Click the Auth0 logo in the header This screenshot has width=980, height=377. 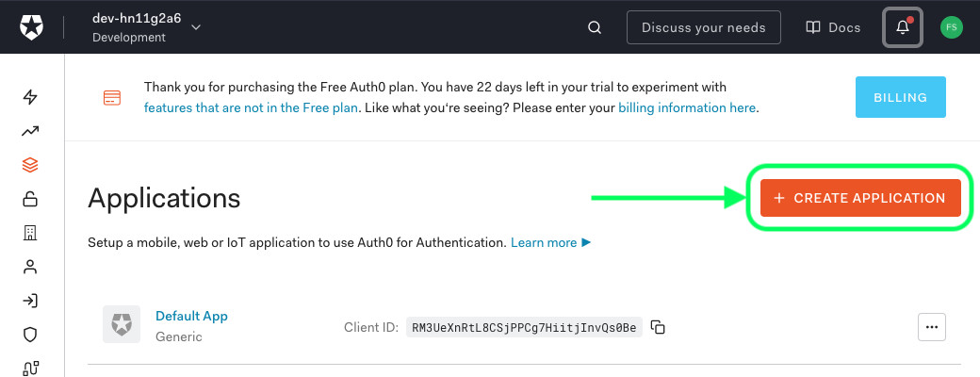(x=32, y=27)
